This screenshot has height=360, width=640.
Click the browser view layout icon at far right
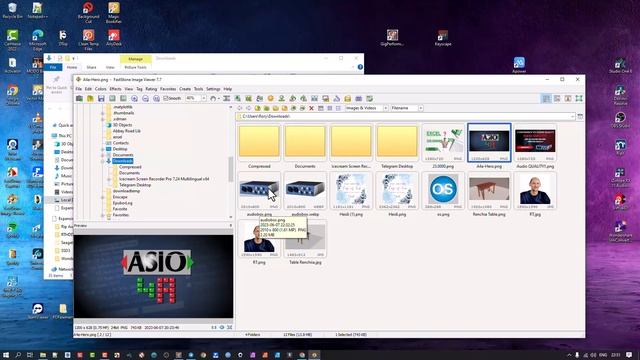click(546, 98)
